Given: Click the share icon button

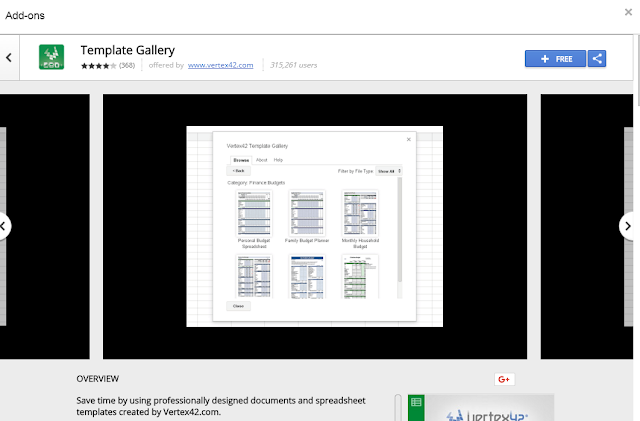Looking at the screenshot, I should tap(597, 59).
